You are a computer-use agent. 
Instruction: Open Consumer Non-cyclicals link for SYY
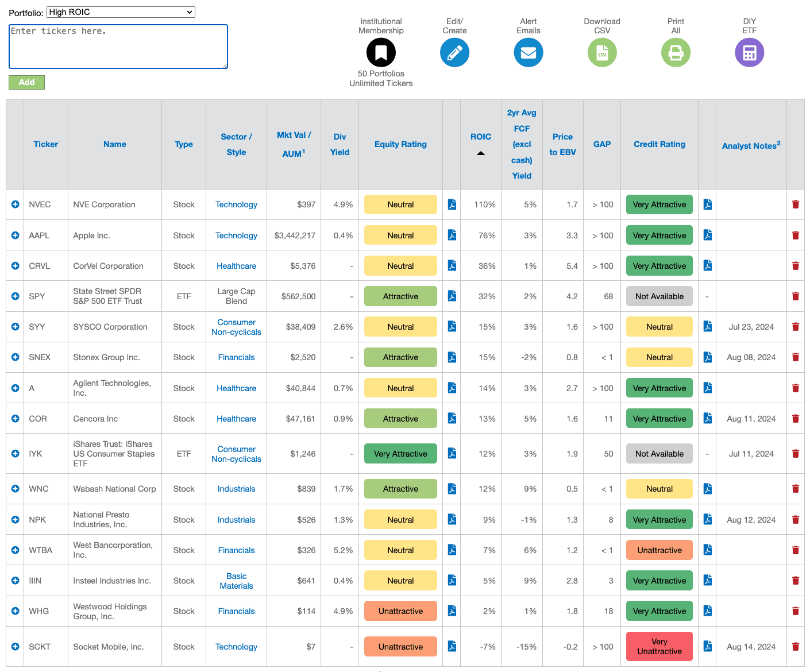click(x=236, y=327)
